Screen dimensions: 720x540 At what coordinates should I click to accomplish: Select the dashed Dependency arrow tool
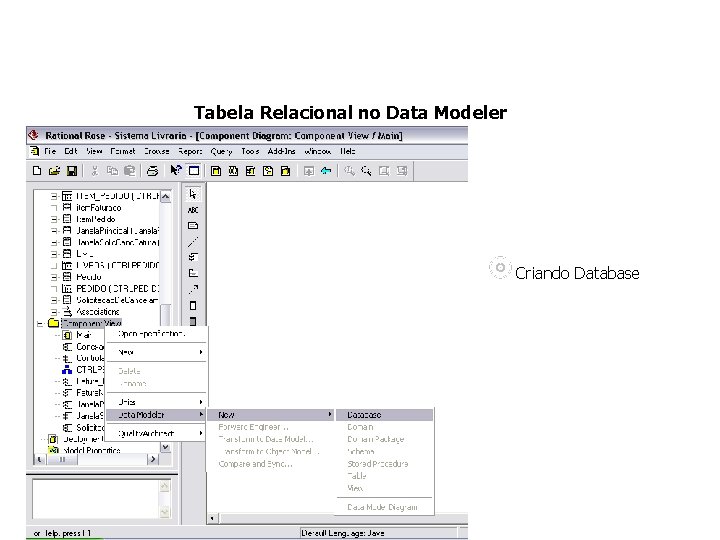point(193,289)
